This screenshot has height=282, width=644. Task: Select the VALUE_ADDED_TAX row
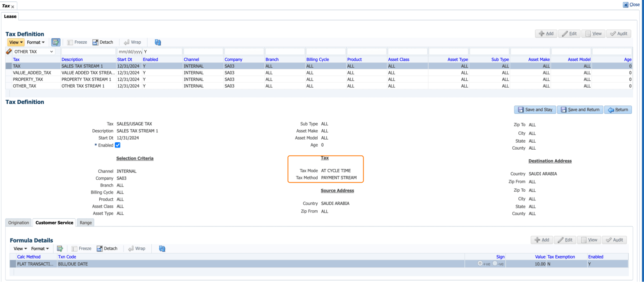(x=319, y=73)
